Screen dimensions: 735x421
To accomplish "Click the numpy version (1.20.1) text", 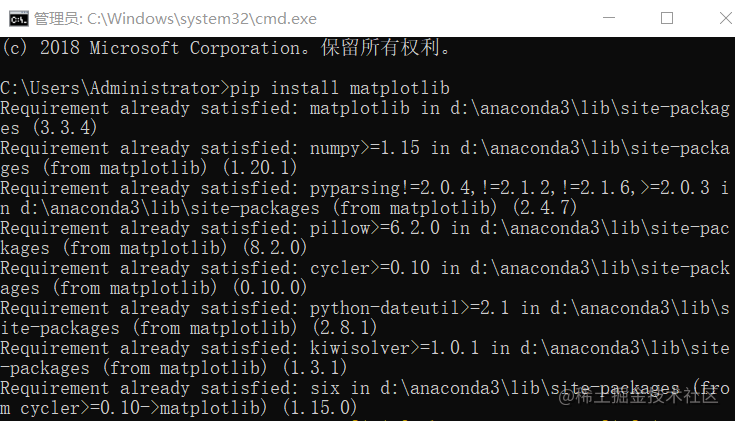I will [x=251, y=168].
